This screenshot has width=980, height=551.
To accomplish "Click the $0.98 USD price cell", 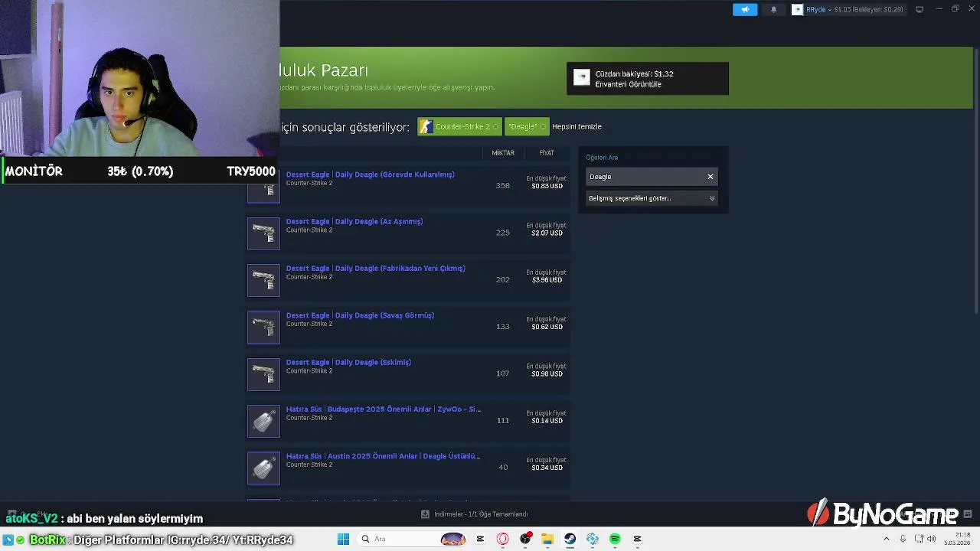I will (547, 373).
